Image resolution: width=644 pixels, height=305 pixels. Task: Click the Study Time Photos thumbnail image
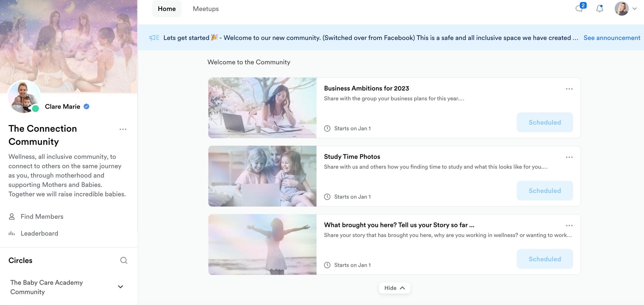coord(262,176)
